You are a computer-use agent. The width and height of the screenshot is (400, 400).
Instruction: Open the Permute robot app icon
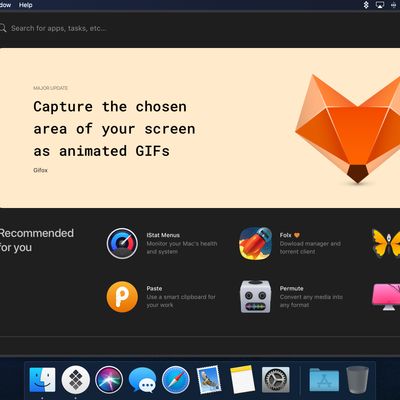(256, 296)
